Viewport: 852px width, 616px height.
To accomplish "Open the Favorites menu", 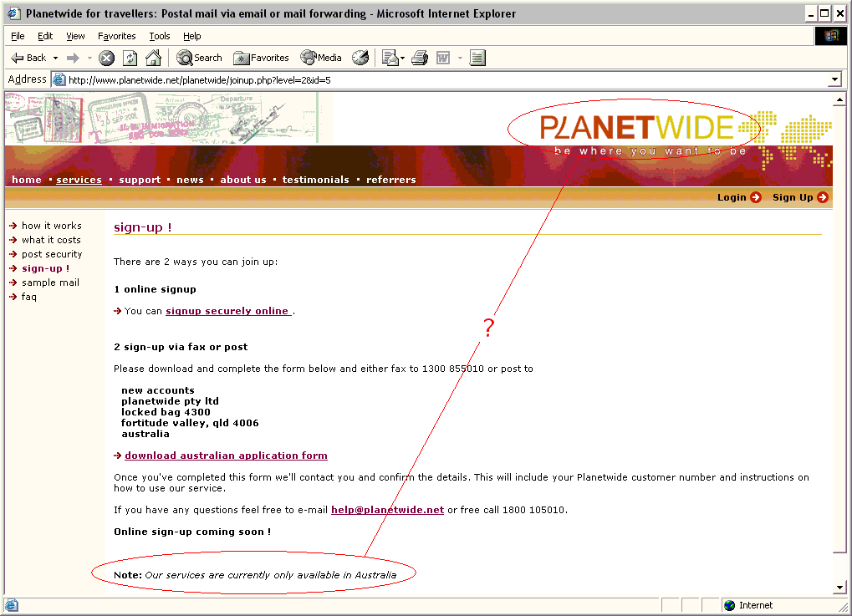I will point(117,36).
